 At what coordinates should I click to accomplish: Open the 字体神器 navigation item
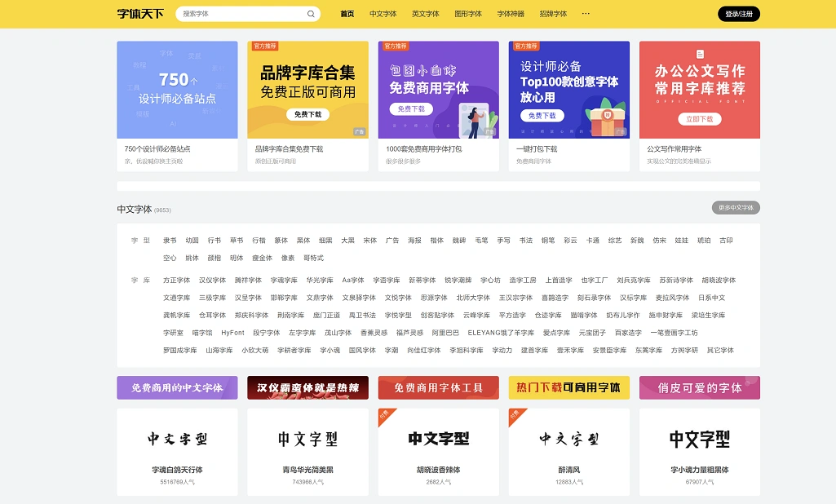(511, 14)
